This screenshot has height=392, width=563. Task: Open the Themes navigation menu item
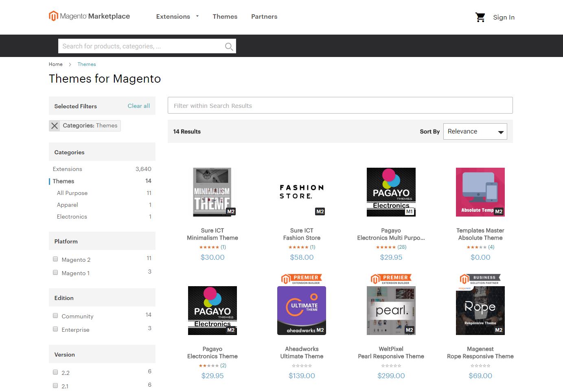click(225, 16)
